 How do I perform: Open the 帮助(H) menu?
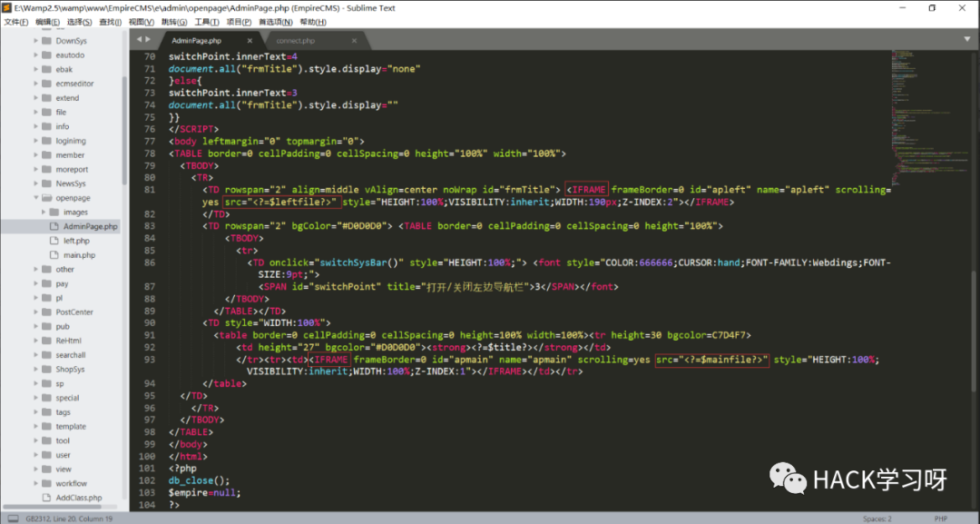[312, 22]
